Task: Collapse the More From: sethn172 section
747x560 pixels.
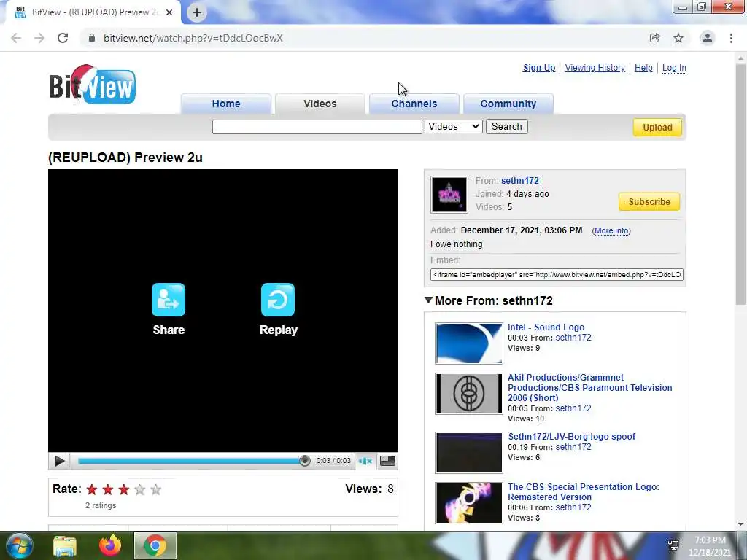Action: click(428, 300)
